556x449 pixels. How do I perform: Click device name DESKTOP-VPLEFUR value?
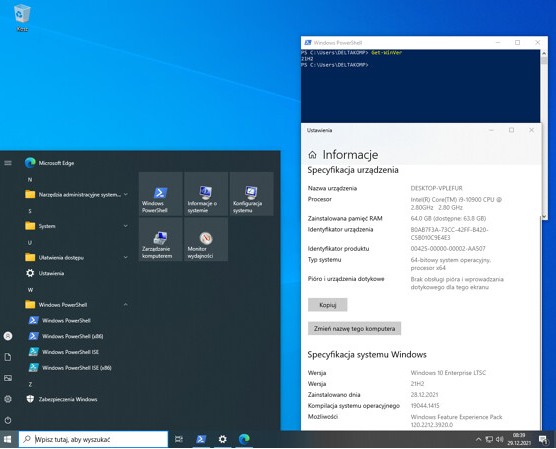(x=437, y=188)
